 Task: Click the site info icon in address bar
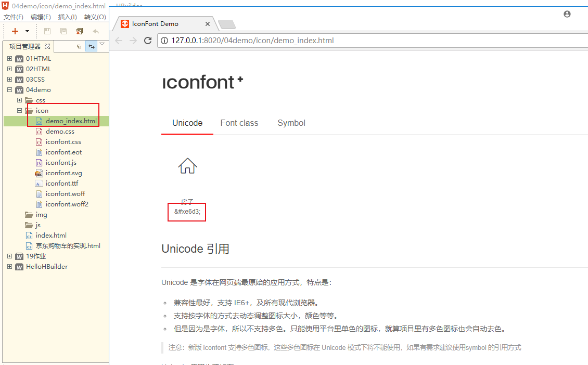[x=164, y=41]
